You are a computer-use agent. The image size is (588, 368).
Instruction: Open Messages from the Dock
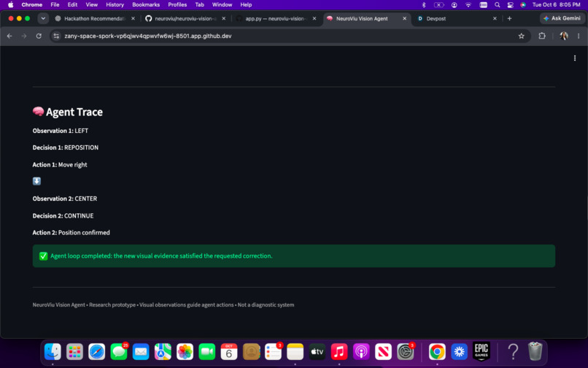click(119, 352)
